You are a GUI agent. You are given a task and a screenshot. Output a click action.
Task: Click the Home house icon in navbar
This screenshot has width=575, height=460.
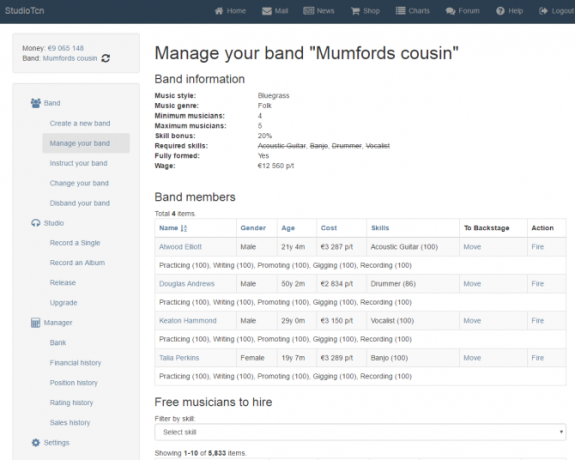pos(219,11)
